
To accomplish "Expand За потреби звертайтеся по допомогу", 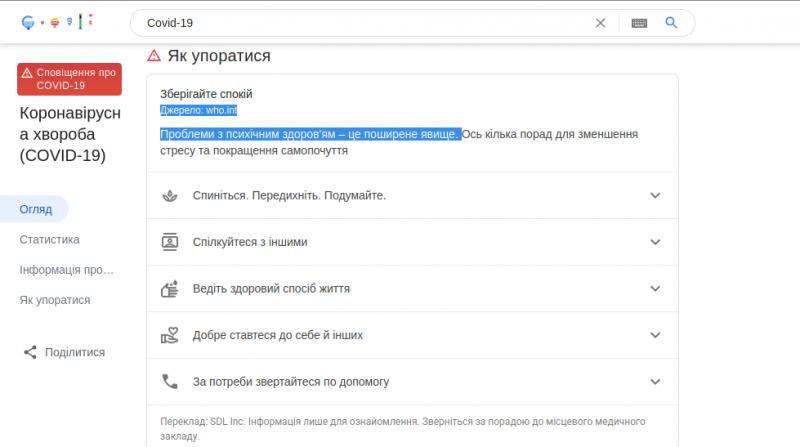I will point(655,381).
